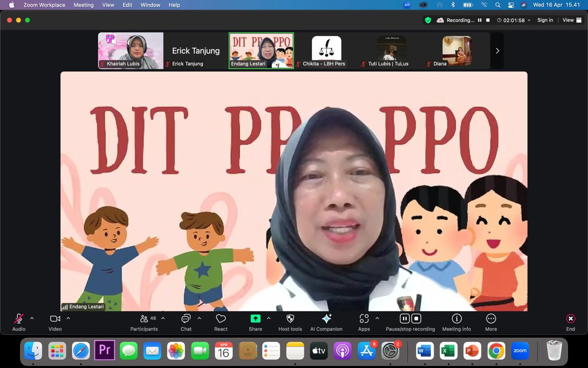Expand the Audio options chevron
The image size is (588, 368).
click(x=32, y=318)
